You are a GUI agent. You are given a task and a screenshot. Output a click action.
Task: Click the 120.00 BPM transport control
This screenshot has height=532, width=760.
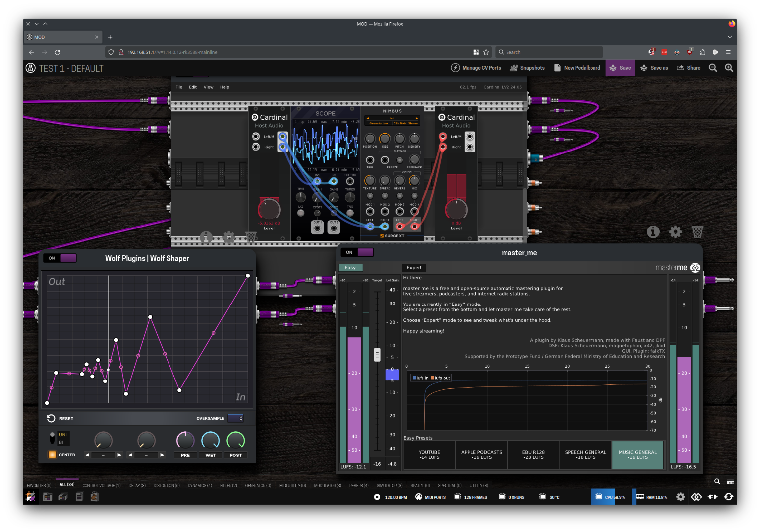click(x=391, y=497)
